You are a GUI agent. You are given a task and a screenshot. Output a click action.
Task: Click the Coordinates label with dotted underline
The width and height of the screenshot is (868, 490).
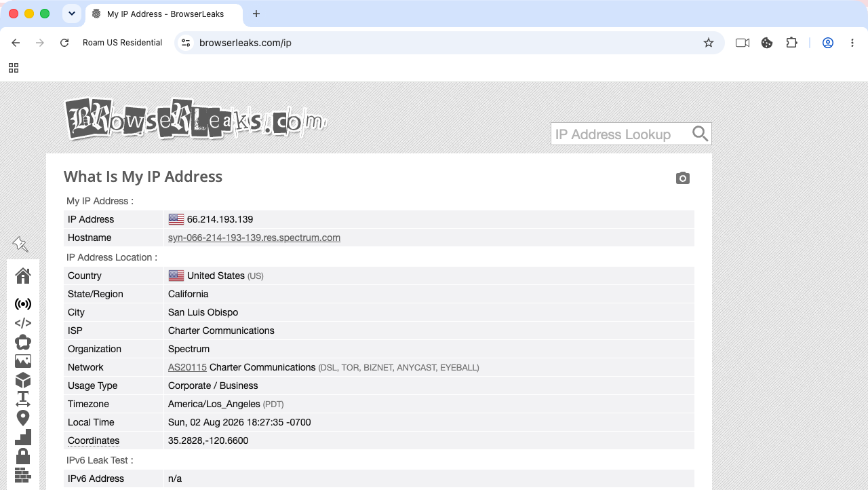pyautogui.click(x=94, y=440)
